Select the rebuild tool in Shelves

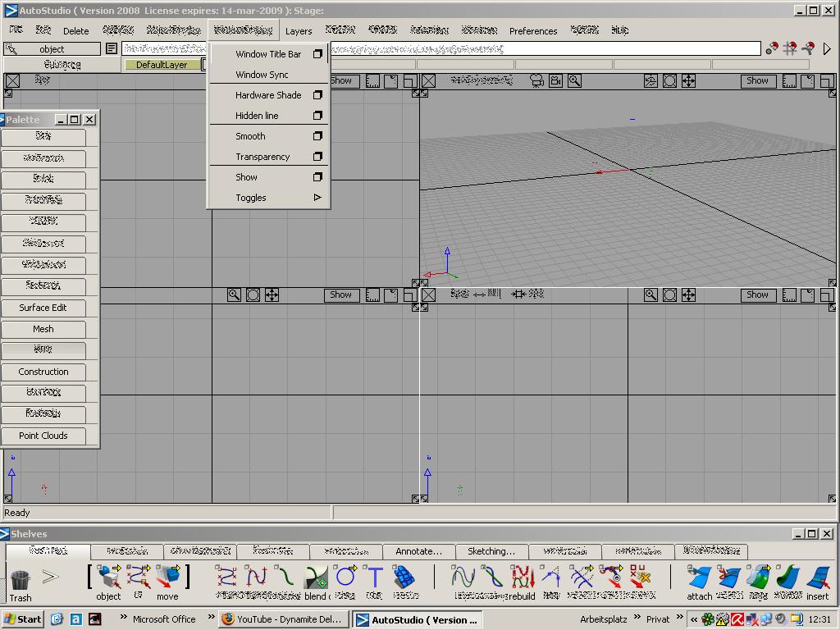pyautogui.click(x=523, y=577)
